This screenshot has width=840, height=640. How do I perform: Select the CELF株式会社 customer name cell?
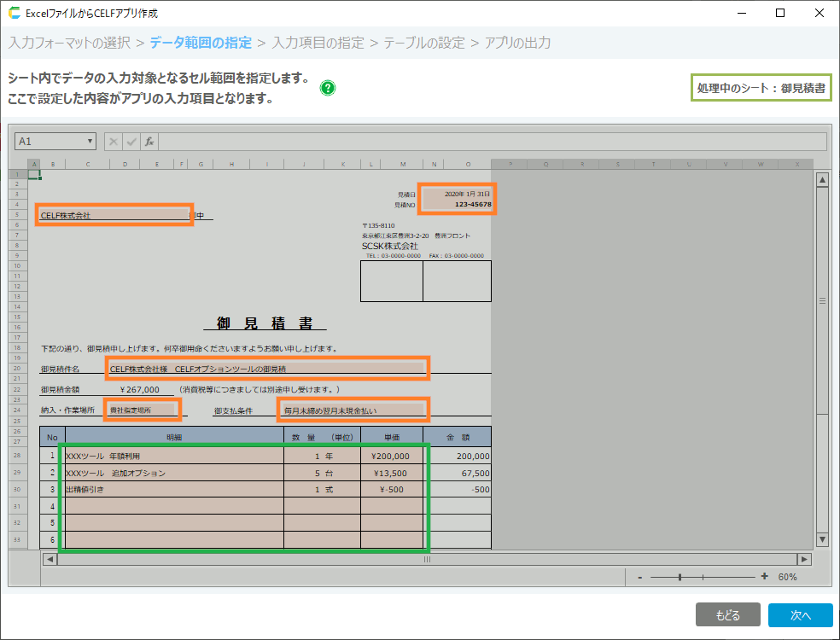[x=114, y=215]
